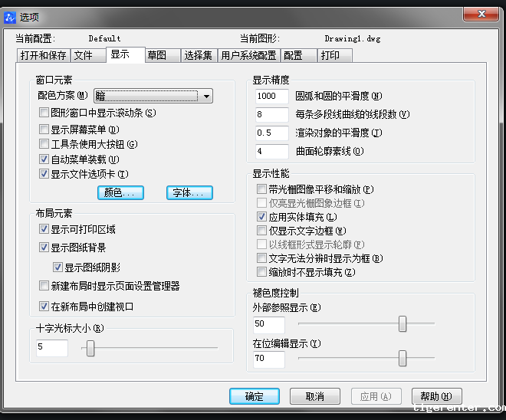Screen dimensions: 506x420
Task: Click the 圆弧和圆的平滑度 input field
Action: pos(273,97)
